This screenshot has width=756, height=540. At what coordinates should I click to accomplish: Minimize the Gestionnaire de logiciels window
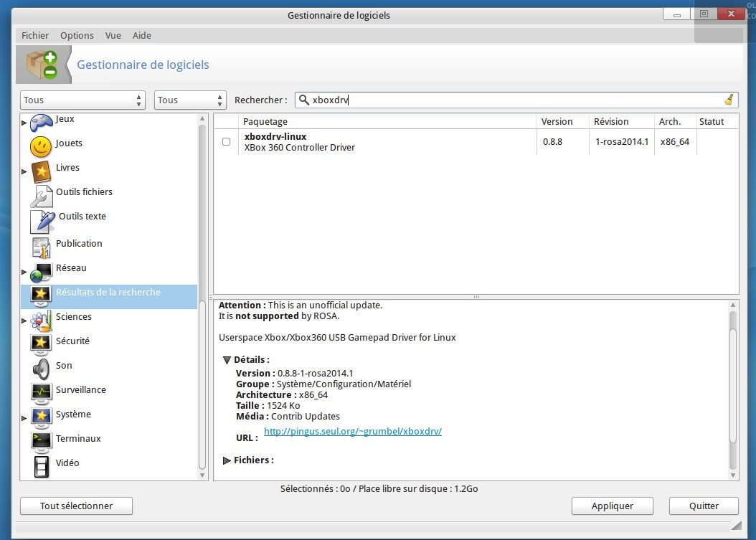coord(676,14)
